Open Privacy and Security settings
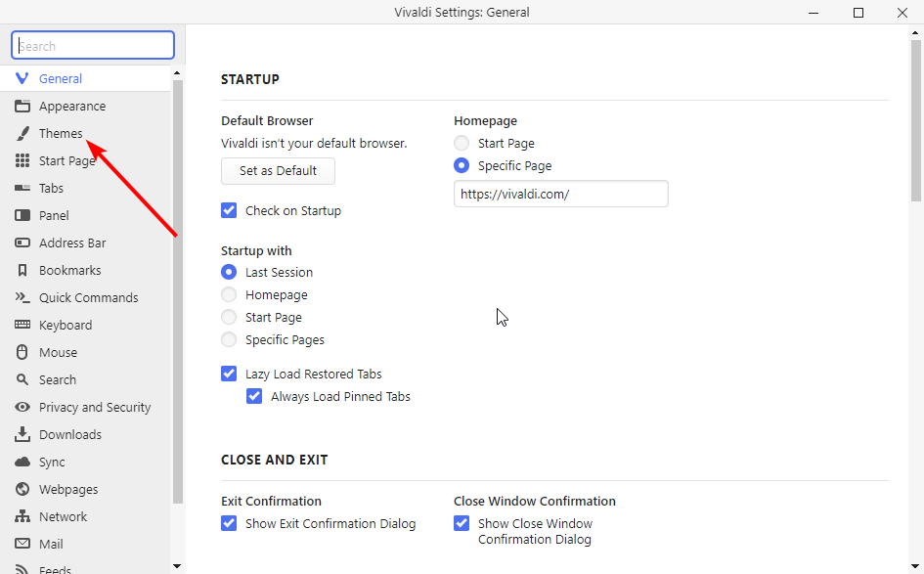This screenshot has height=574, width=924. [85, 407]
